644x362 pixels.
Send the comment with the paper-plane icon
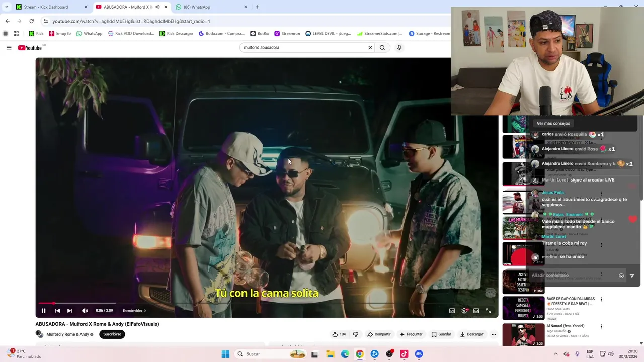tap(632, 276)
